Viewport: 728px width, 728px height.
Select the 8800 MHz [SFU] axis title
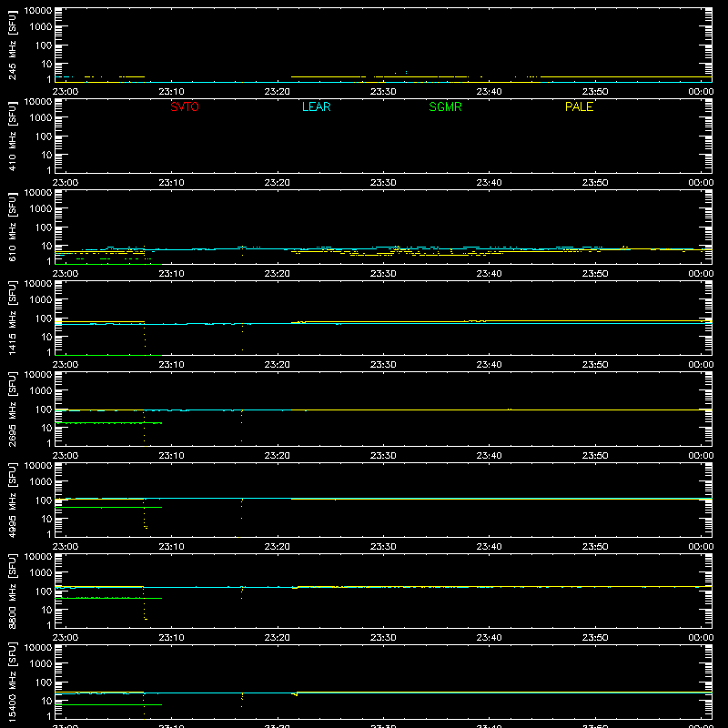[x=13, y=591]
